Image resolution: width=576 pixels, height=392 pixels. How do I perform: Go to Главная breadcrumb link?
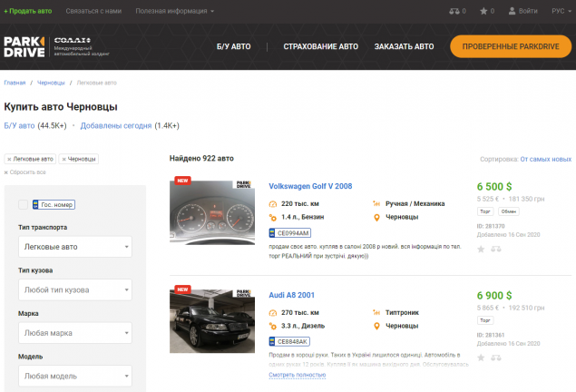[15, 83]
